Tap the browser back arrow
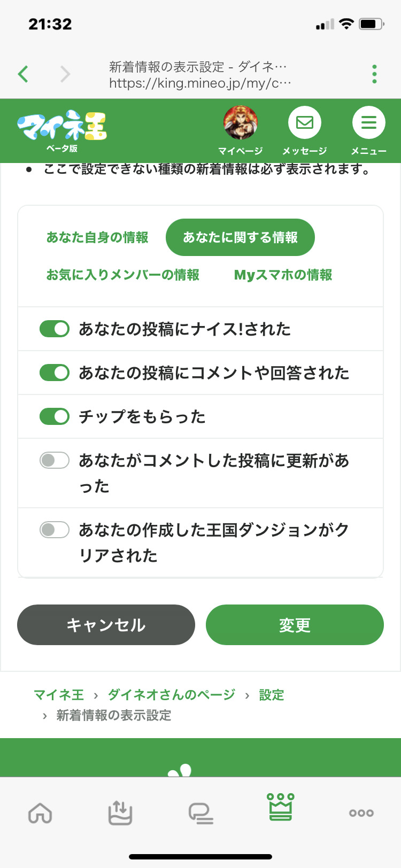Screen dimensions: 401x868 pos(23,74)
